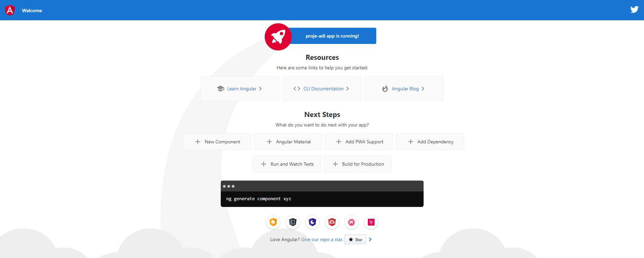Click the plus icon on Add PWA Support
The image size is (644, 258).
tap(338, 142)
